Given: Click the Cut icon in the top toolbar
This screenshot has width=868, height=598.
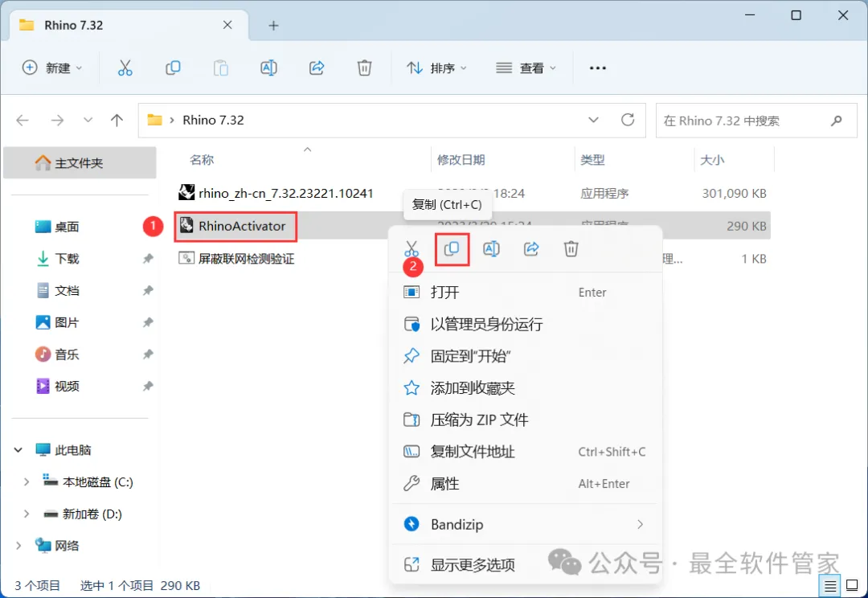Looking at the screenshot, I should pos(125,68).
